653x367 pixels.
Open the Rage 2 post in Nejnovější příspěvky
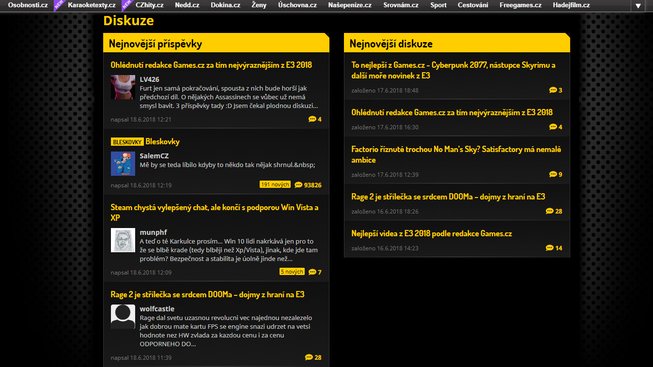pos(207,295)
